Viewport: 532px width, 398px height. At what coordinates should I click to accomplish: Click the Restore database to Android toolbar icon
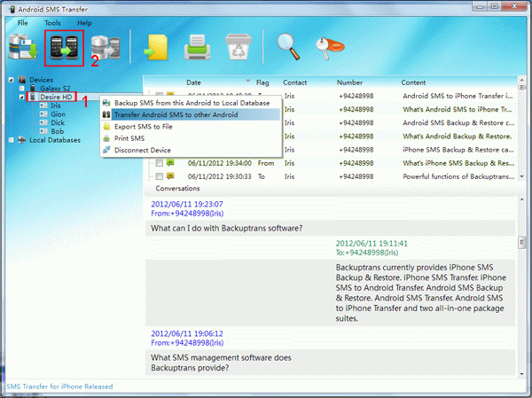click(106, 48)
